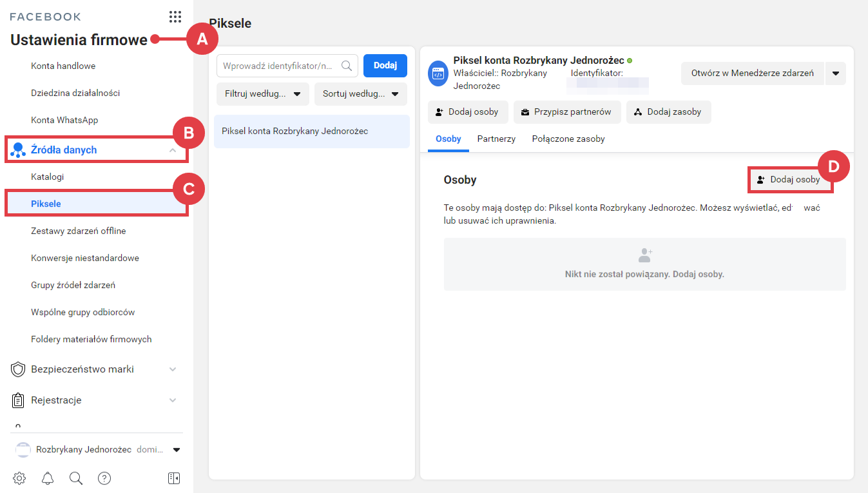
Task: Open notifications bell icon
Action: point(48,478)
